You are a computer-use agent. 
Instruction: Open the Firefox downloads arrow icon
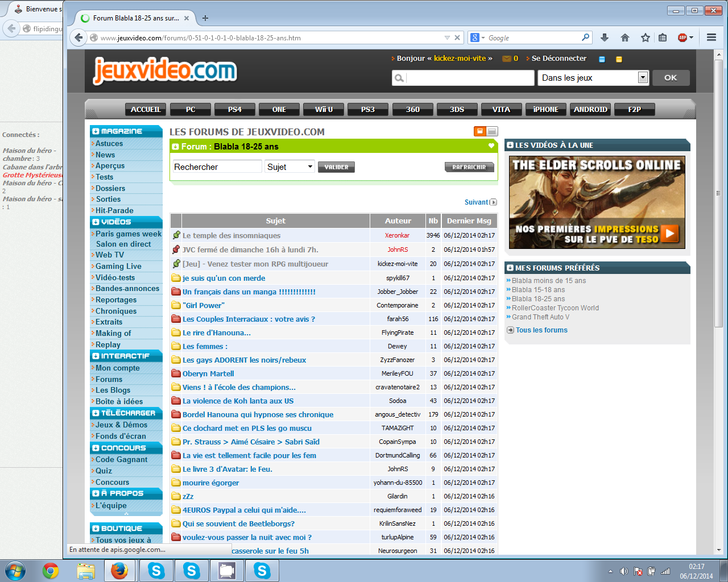tap(605, 38)
